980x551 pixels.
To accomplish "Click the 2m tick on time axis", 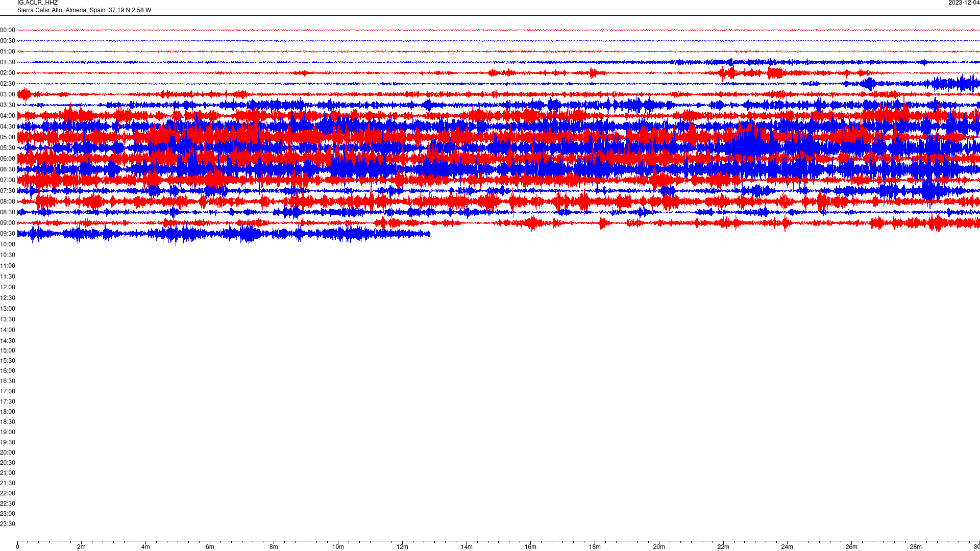I will coord(82,547).
